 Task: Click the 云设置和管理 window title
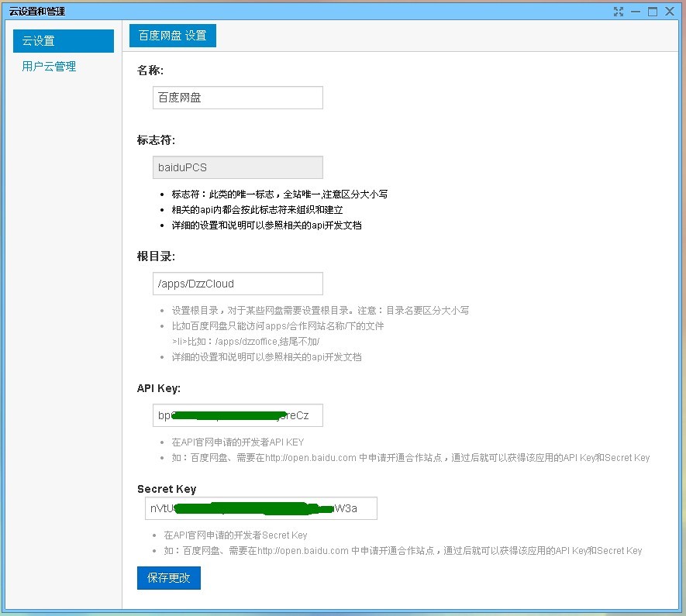coord(37,12)
